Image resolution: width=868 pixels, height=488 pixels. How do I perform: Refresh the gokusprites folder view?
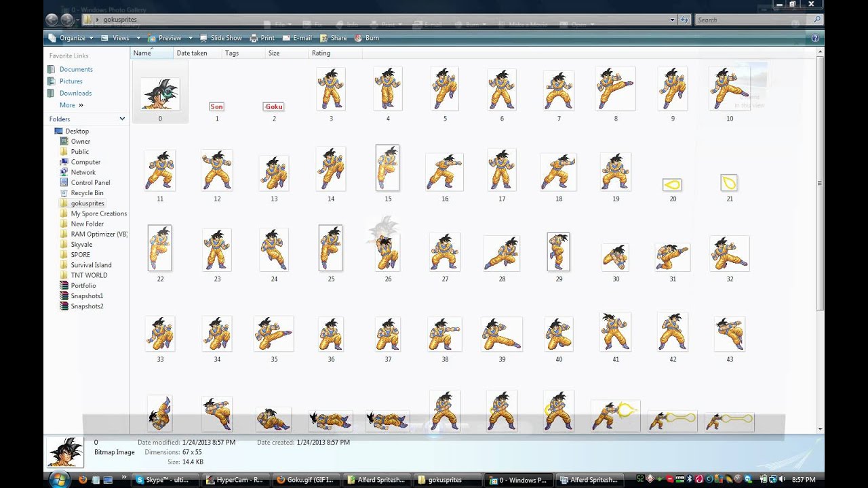[x=683, y=20]
